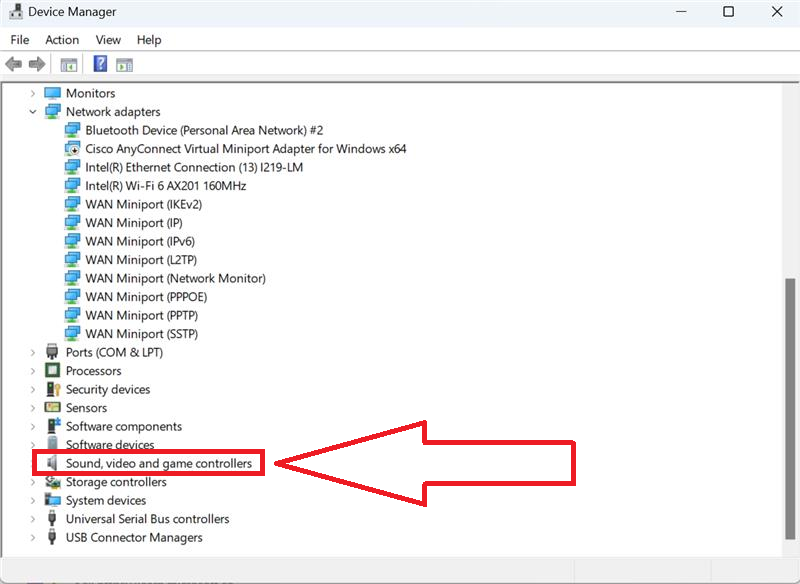The image size is (800, 584).
Task: Select Bluetooth Device (Personal Area Network) #2
Action: click(204, 130)
